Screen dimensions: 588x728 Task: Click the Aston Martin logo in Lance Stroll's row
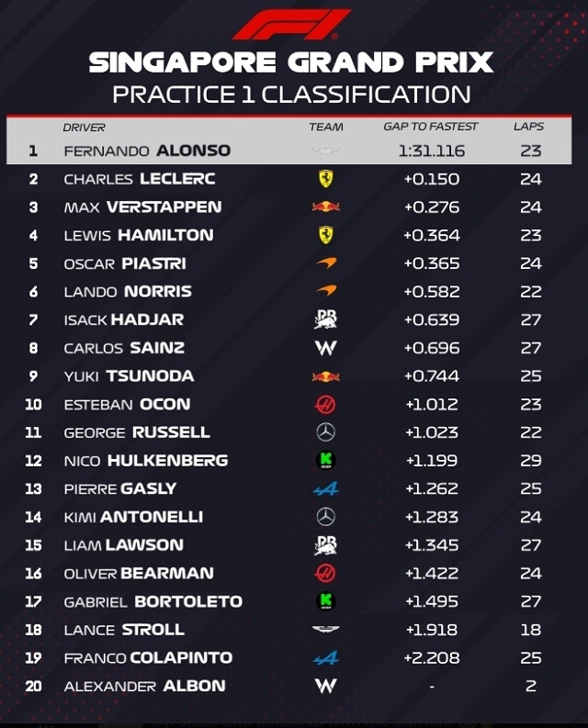[x=326, y=630]
